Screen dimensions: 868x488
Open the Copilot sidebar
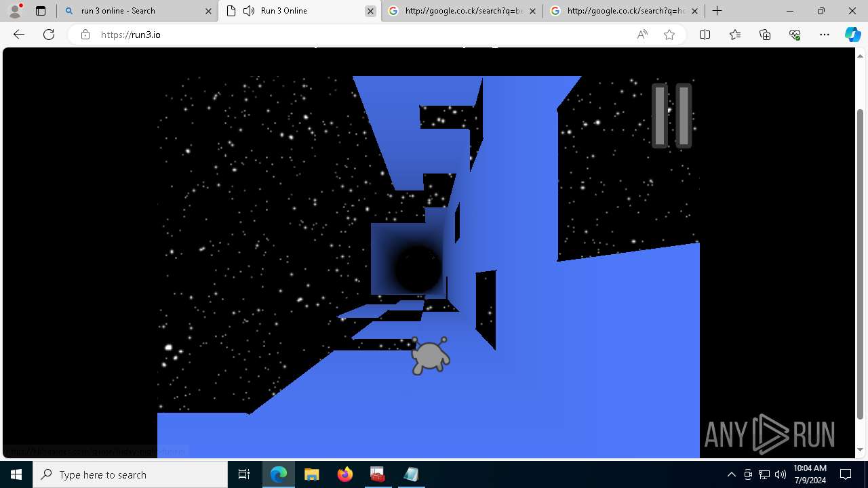click(x=853, y=35)
